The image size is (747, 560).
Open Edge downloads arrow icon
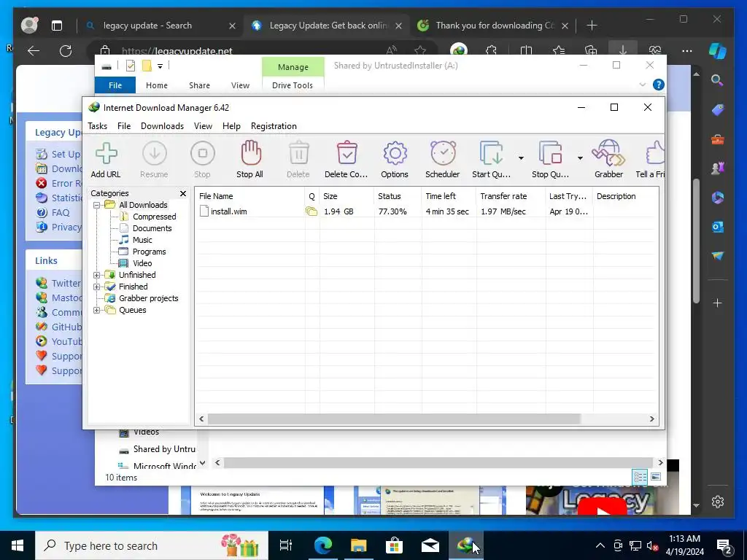[x=623, y=50]
